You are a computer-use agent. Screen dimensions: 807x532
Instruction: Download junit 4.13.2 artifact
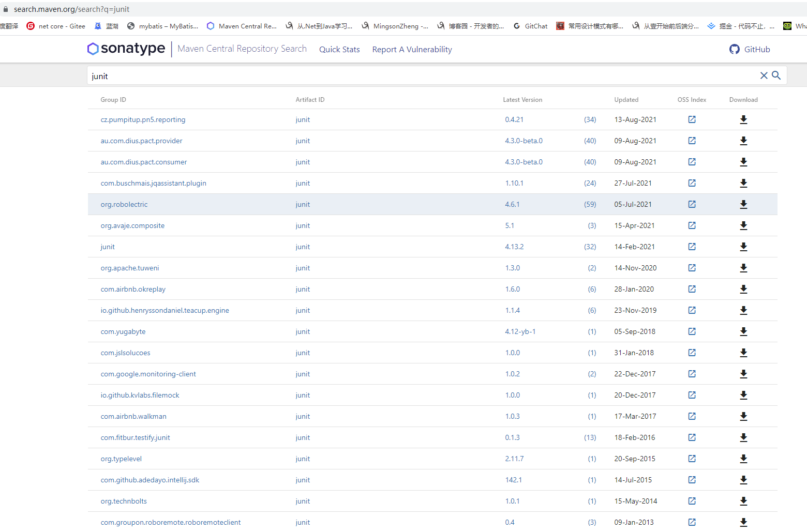tap(743, 247)
